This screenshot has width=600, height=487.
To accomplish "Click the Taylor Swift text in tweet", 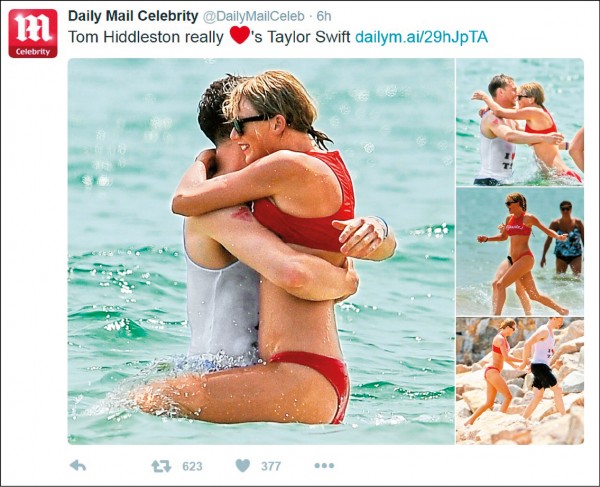I will [309, 37].
